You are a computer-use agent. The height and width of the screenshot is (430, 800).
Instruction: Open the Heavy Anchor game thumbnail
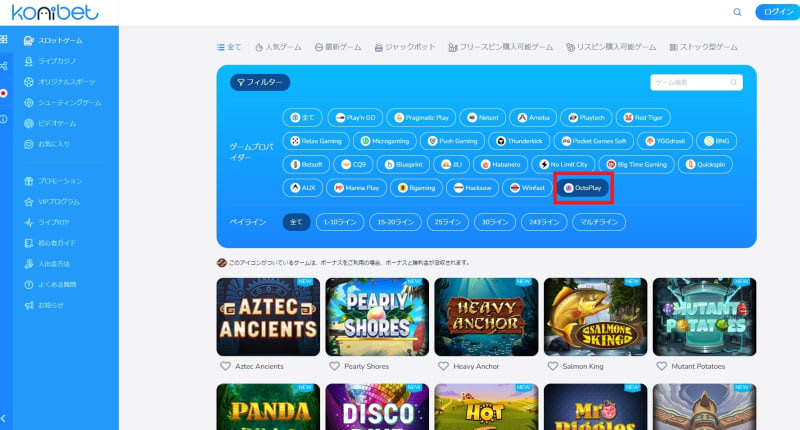click(486, 317)
